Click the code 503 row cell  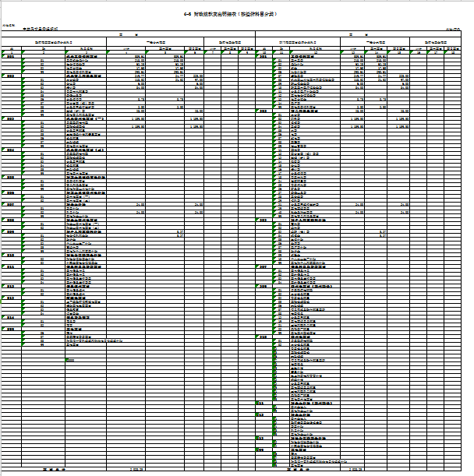coord(11,118)
